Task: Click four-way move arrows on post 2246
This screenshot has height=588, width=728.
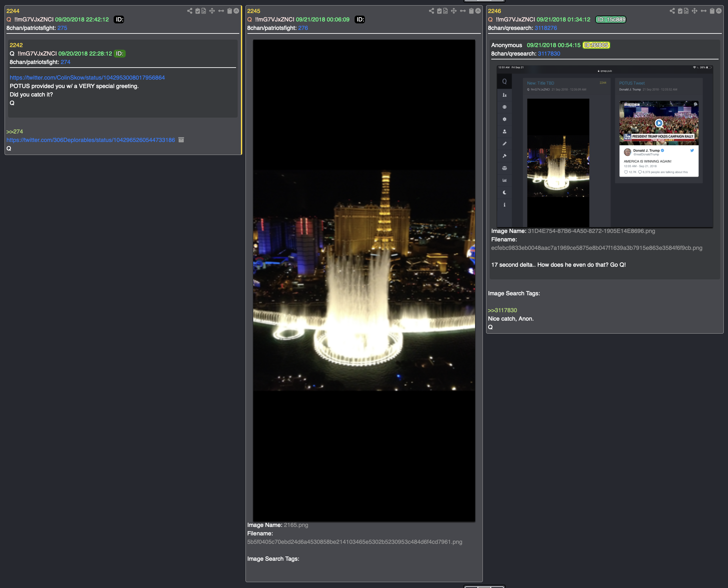Action: (695, 11)
